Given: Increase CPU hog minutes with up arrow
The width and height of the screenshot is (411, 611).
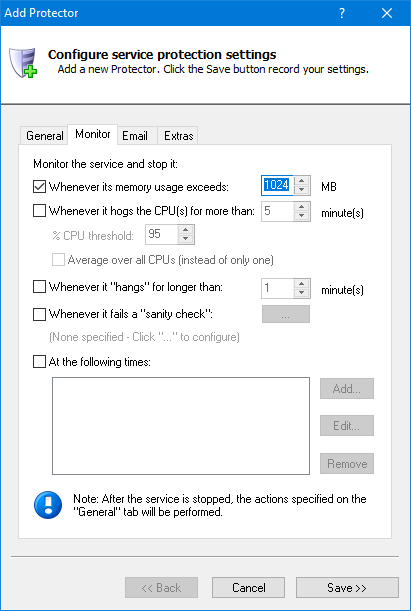Looking at the screenshot, I should pos(302,207).
